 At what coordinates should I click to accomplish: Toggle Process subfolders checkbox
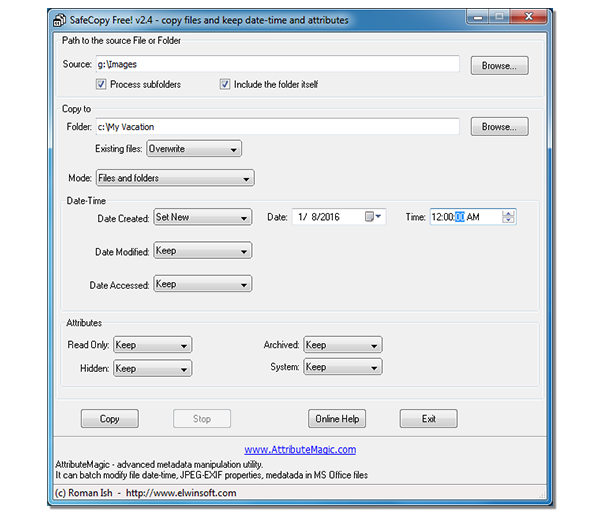pyautogui.click(x=101, y=84)
